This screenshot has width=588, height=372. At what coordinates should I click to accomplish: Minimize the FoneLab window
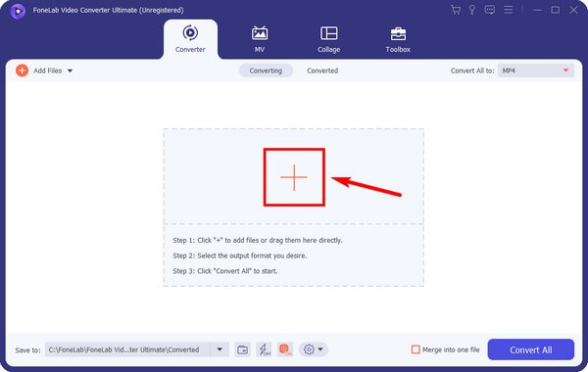coord(537,10)
